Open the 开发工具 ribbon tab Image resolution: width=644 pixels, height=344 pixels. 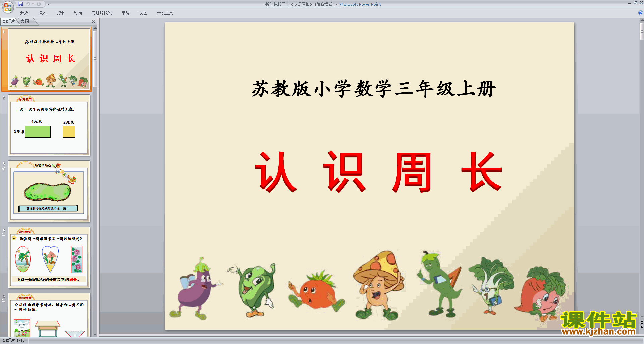click(x=165, y=13)
